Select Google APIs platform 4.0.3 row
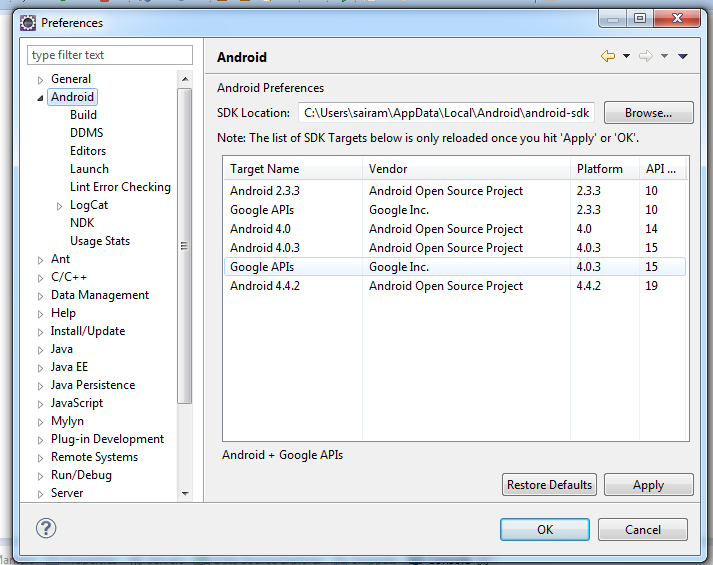Image resolution: width=713 pixels, height=565 pixels. [455, 267]
